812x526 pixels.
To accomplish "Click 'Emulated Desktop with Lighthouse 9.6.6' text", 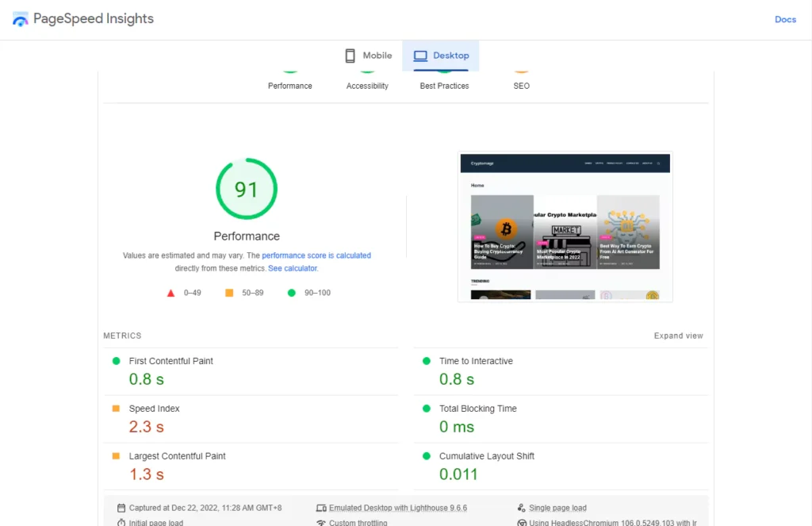I will pyautogui.click(x=398, y=508).
